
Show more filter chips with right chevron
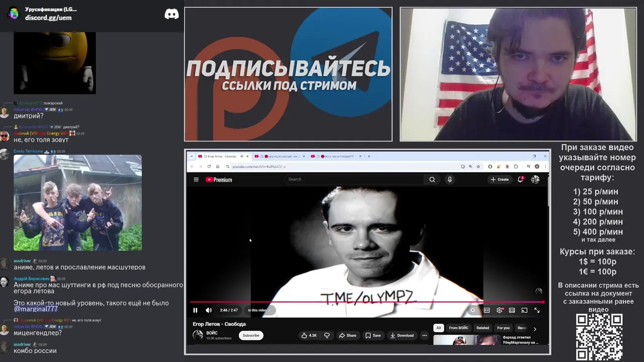coord(535,328)
